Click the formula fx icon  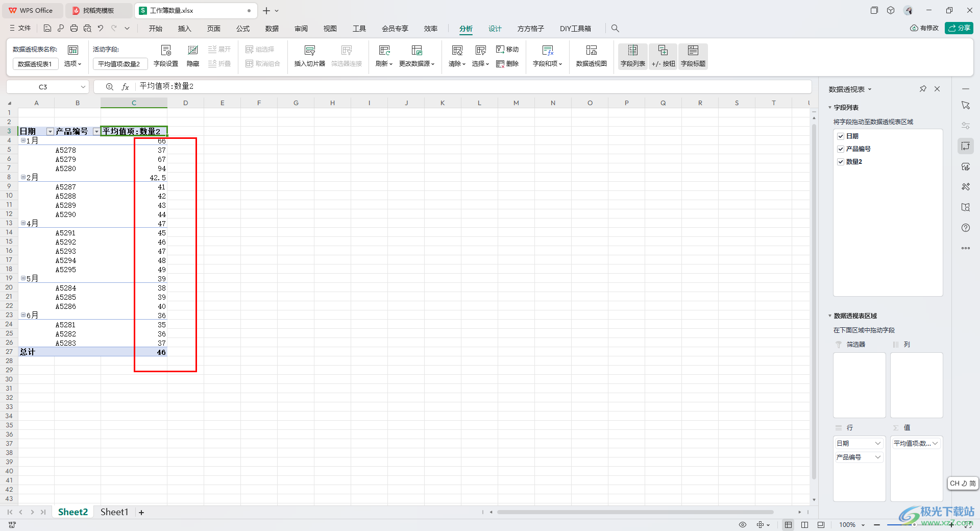tap(125, 87)
